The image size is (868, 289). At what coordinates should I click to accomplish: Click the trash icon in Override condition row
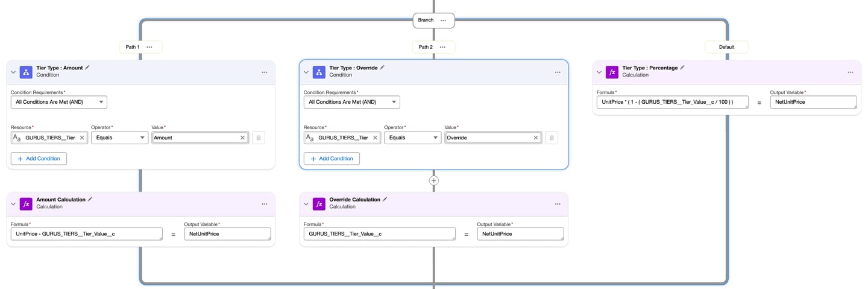point(551,138)
